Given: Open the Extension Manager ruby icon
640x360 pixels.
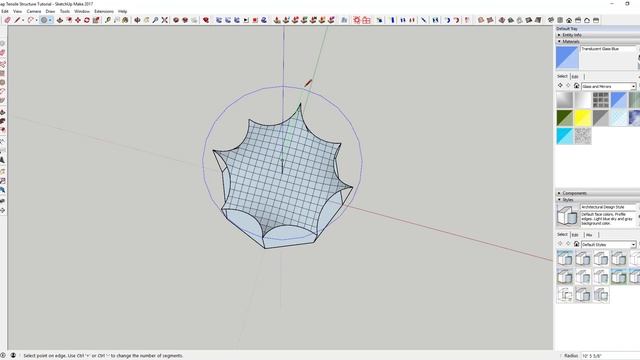Looking at the screenshot, I should pyautogui.click(x=206, y=20).
